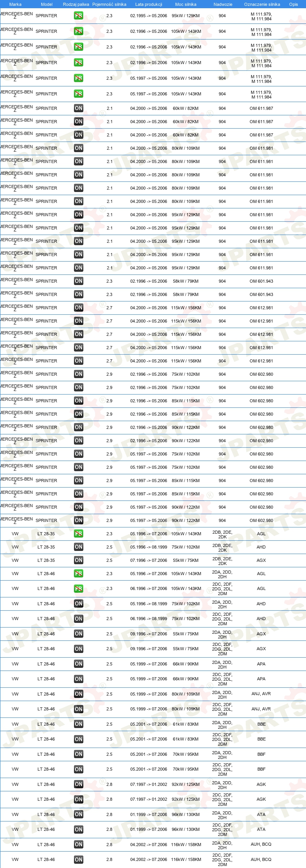This screenshot has width=306, height=868.
Task: Click the 'Marka' column header
Action: [x=15, y=4]
